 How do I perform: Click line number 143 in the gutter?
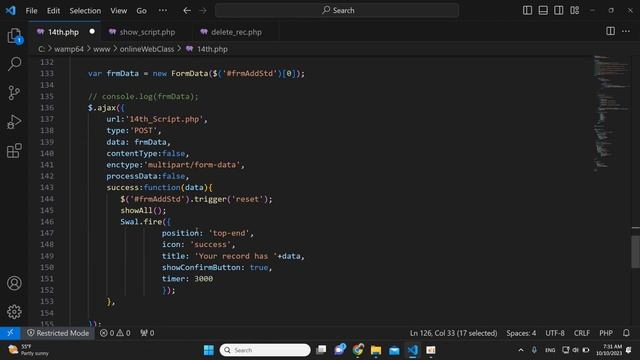point(47,187)
